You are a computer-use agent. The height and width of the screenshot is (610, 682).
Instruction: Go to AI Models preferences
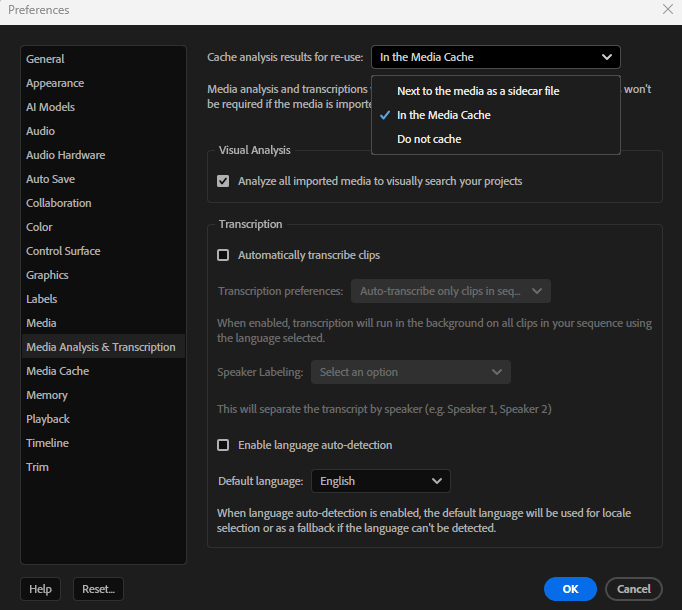click(103, 107)
